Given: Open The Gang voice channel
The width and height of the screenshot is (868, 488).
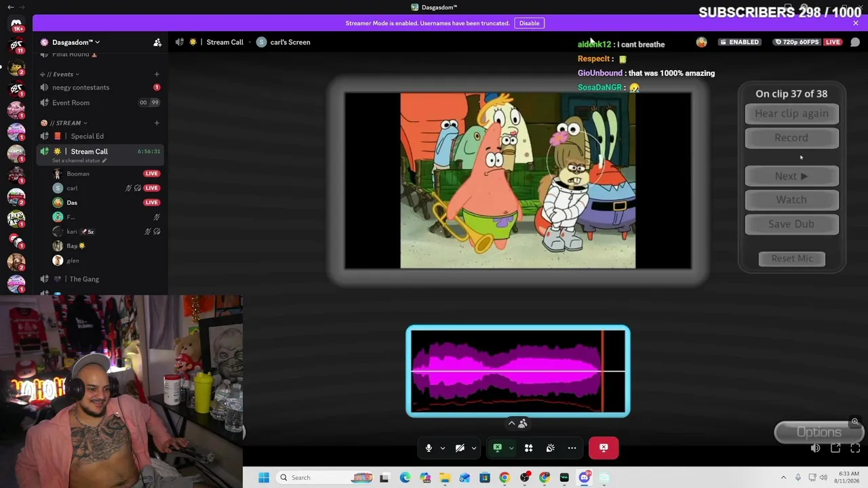Looking at the screenshot, I should pos(100,279).
